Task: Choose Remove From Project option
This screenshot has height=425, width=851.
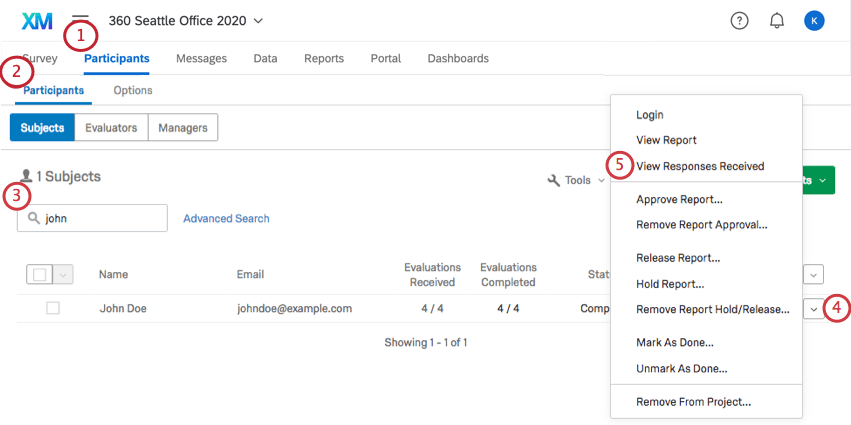Action: [x=693, y=402]
